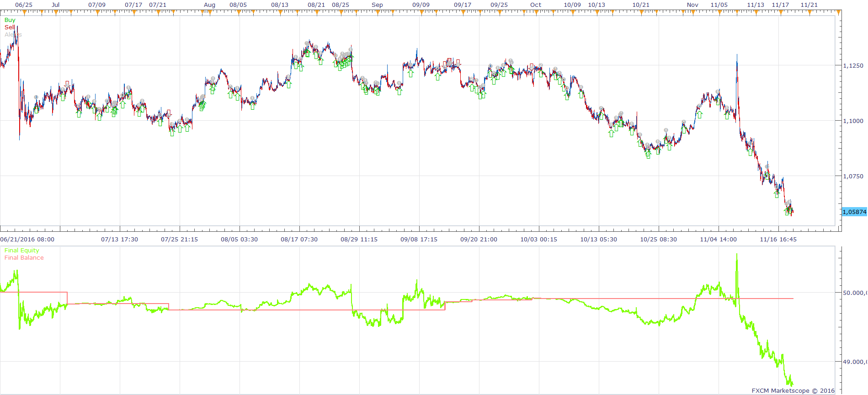Click the 1,0750 price axis label

pyautogui.click(x=853, y=176)
